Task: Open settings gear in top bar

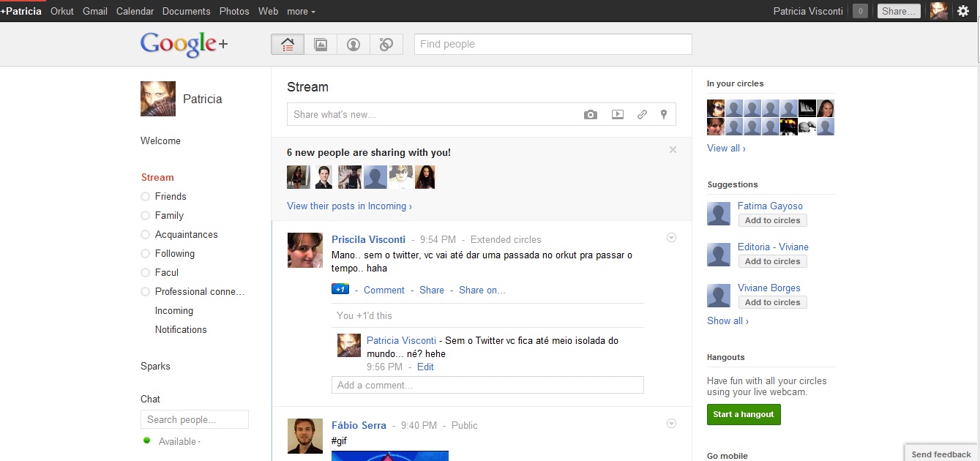Action: 963,11
